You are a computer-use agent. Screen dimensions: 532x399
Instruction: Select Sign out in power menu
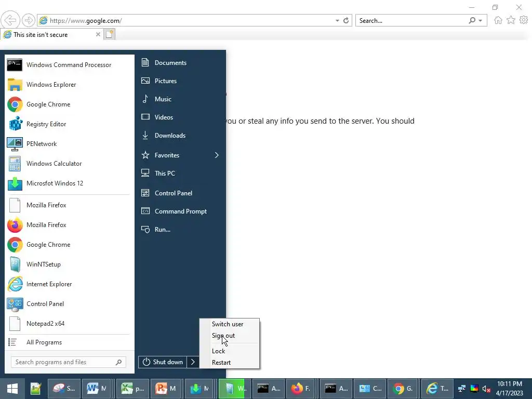click(229, 336)
